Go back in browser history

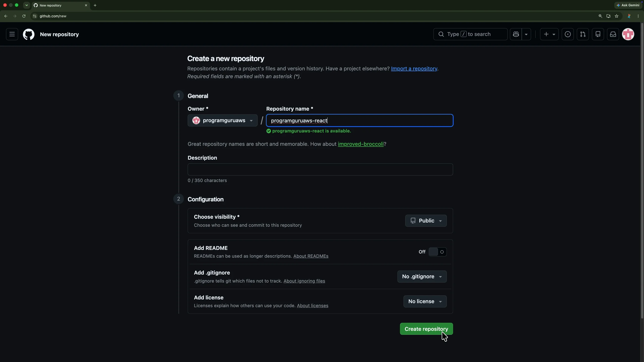coord(6,16)
